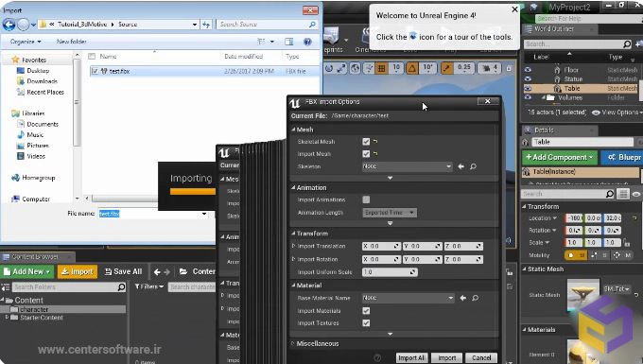
Task: Open the property matrix grid icon in Details
Action: click(x=623, y=194)
